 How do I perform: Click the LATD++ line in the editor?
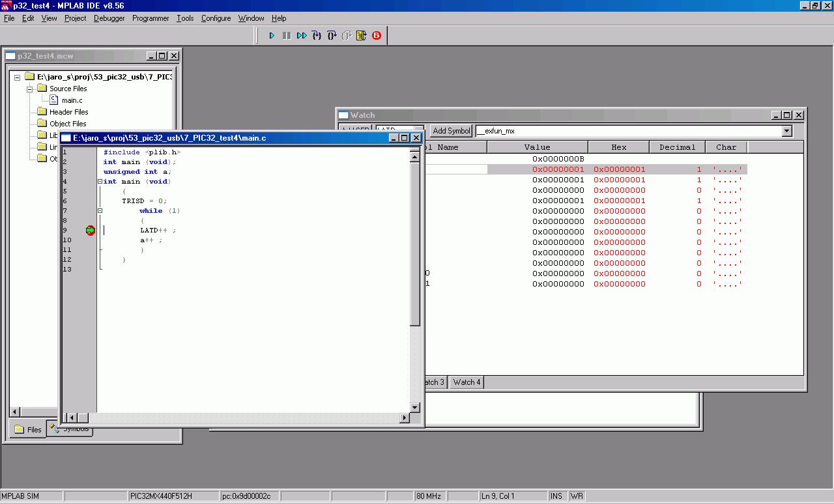(x=158, y=231)
